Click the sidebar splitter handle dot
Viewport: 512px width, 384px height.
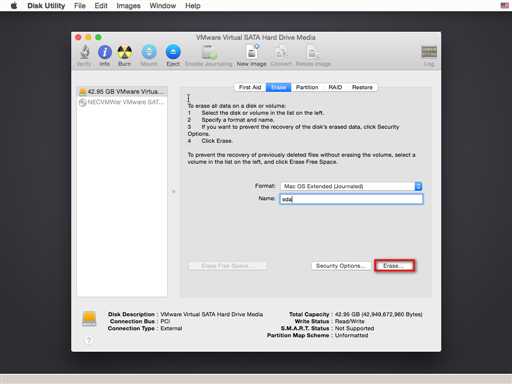point(174,192)
